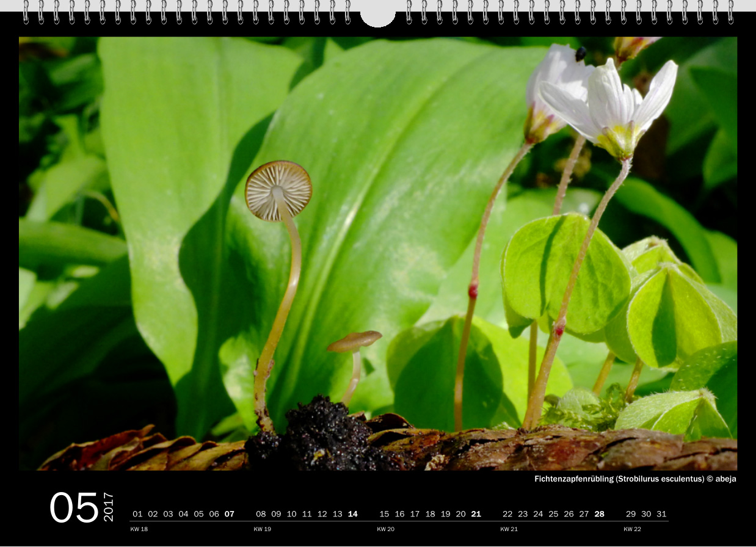Select the KW 20 week label
The height and width of the screenshot is (547, 756).
click(x=386, y=529)
